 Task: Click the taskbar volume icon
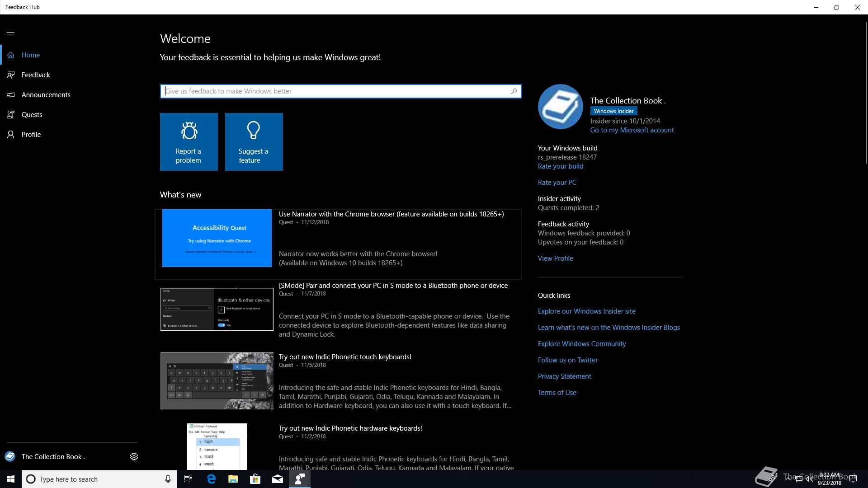pos(809,479)
